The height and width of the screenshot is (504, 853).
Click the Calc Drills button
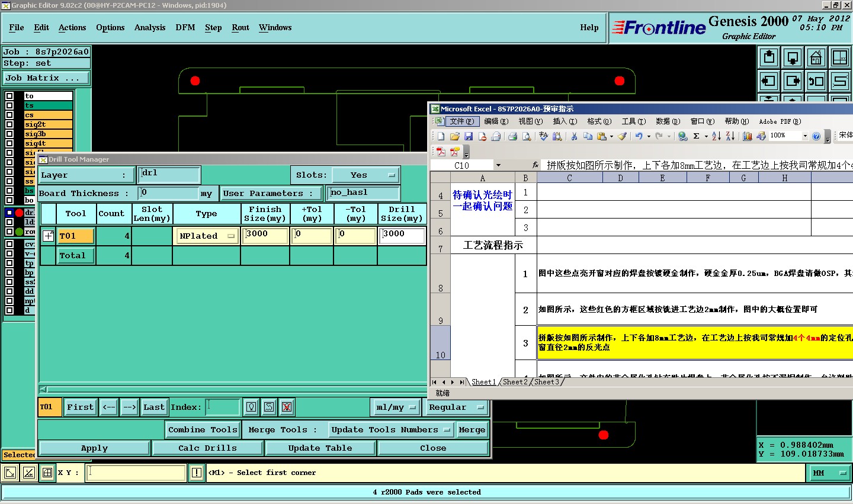(x=207, y=448)
